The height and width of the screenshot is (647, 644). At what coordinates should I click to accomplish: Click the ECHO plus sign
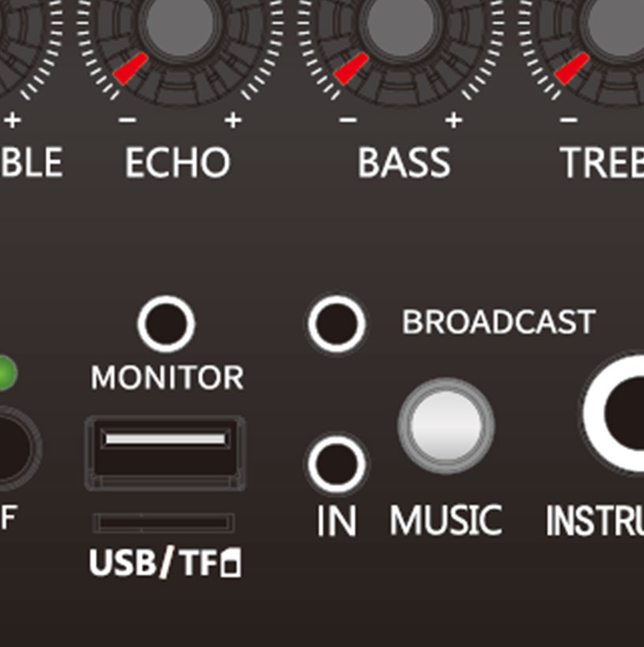234,120
